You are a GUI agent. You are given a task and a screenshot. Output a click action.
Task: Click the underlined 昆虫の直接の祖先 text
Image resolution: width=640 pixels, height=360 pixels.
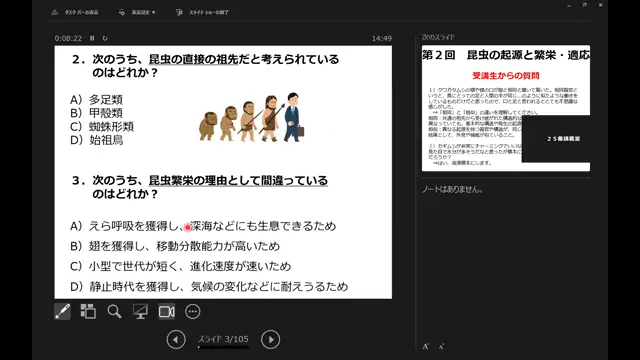tap(193, 60)
